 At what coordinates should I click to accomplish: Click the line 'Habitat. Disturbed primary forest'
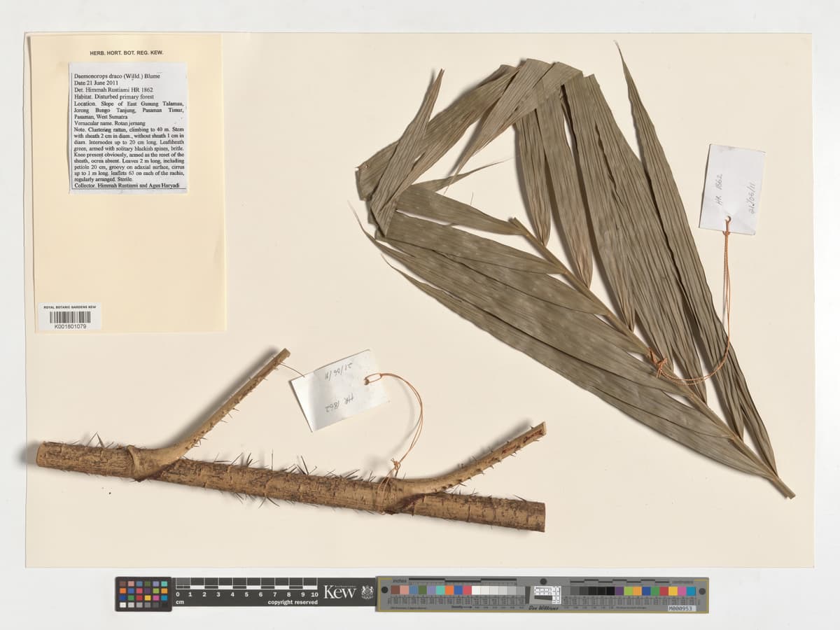[113, 97]
